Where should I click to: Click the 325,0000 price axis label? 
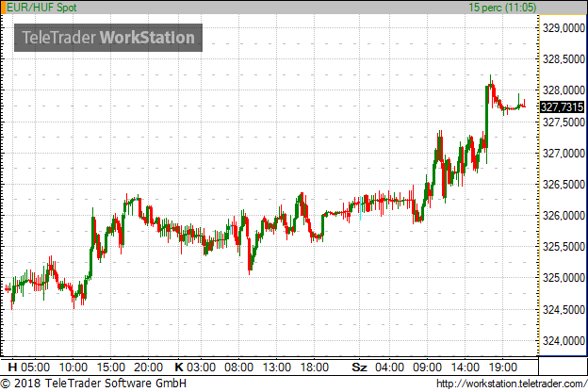tap(563, 278)
